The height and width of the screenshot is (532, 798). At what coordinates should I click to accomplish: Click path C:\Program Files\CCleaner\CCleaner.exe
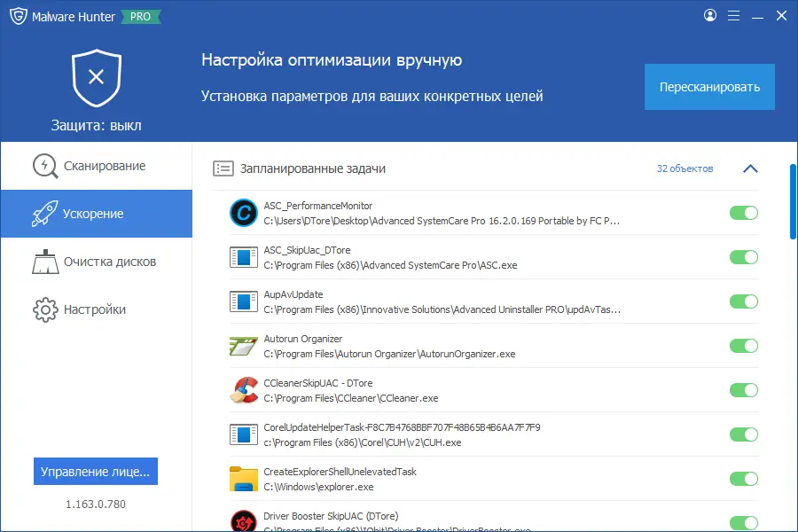pos(350,398)
